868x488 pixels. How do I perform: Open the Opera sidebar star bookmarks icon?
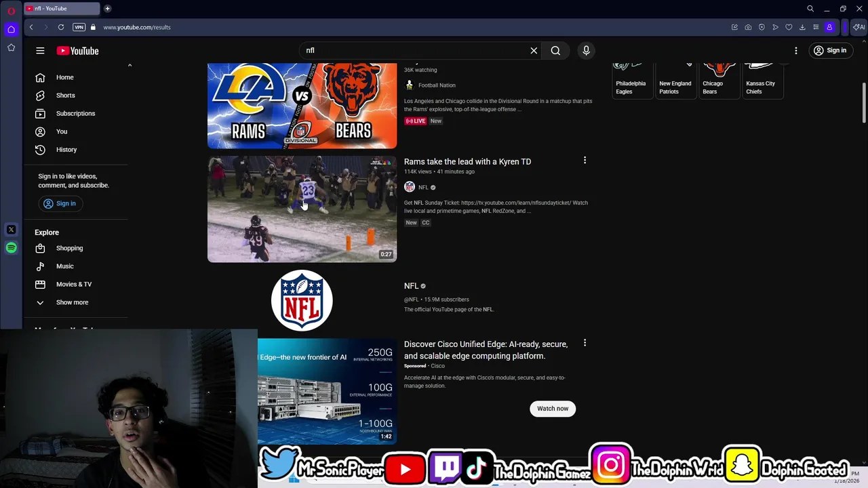coord(11,47)
